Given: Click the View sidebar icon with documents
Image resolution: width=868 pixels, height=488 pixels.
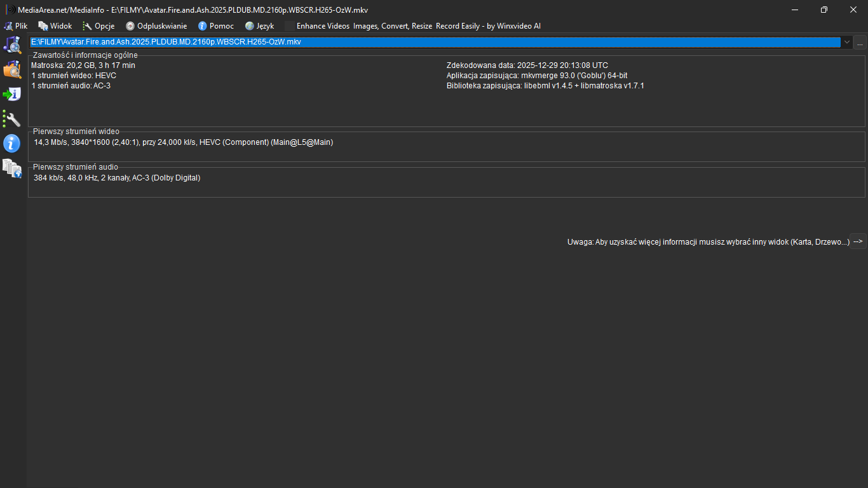Looking at the screenshot, I should (x=12, y=168).
